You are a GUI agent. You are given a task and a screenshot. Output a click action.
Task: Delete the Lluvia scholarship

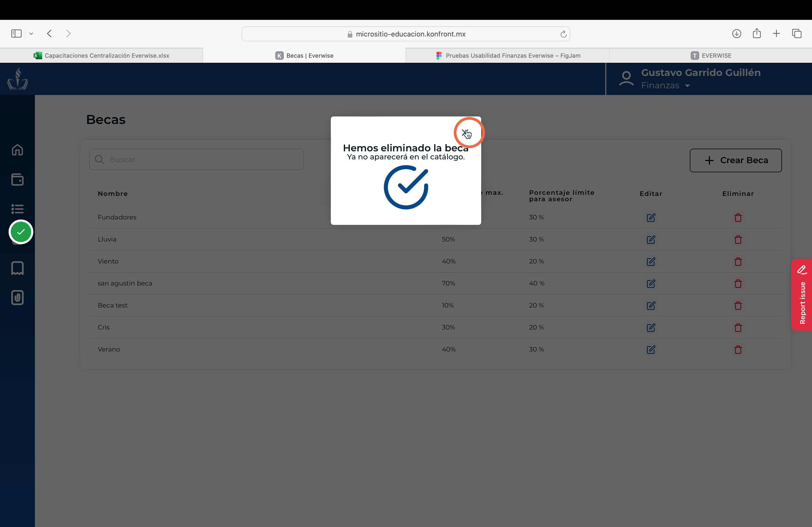(x=738, y=239)
